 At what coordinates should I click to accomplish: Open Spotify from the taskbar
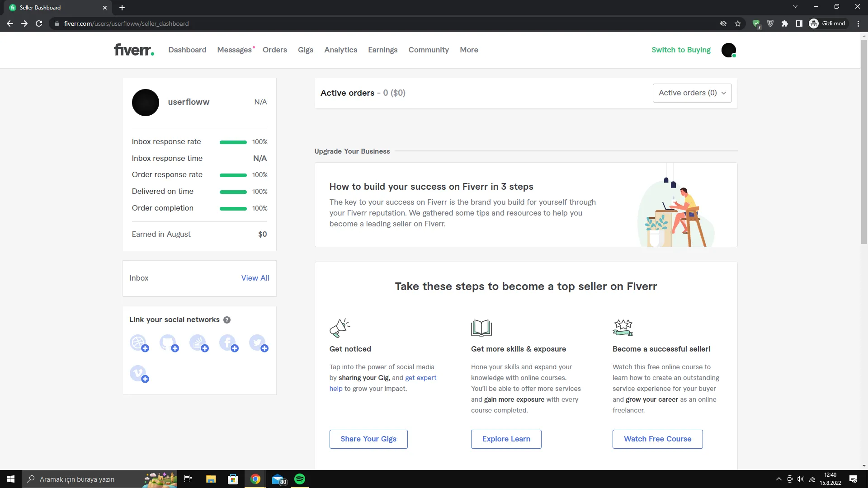click(300, 479)
